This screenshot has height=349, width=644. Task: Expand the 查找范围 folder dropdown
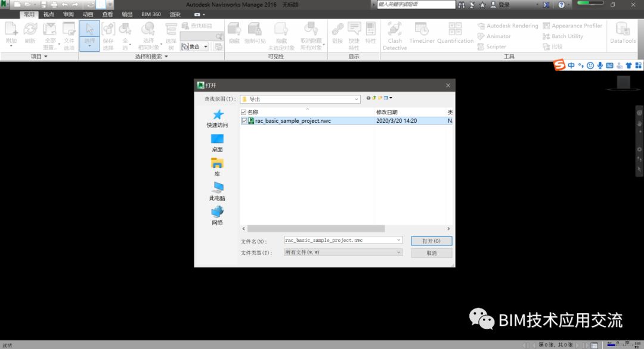point(356,99)
